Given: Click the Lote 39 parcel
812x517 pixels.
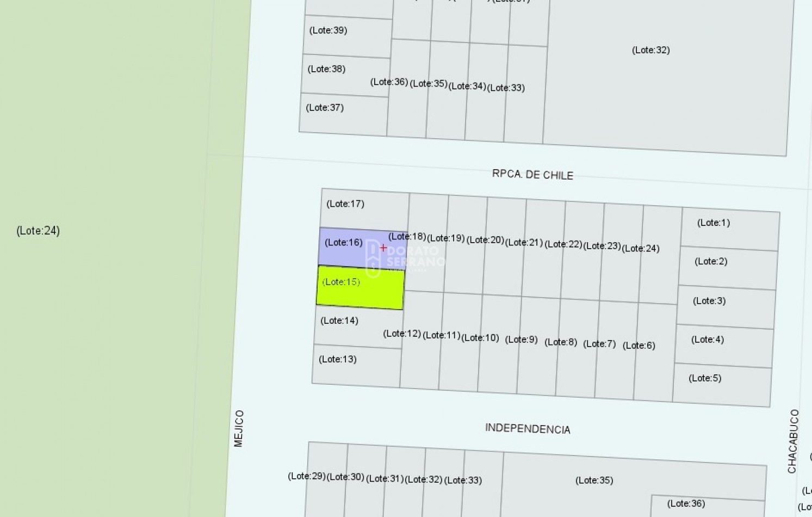Looking at the screenshot, I should pyautogui.click(x=348, y=36).
